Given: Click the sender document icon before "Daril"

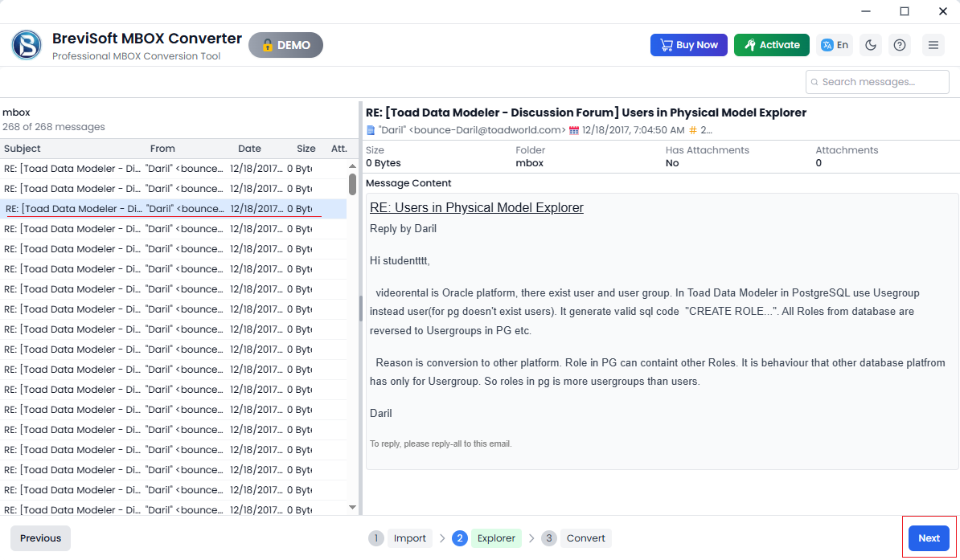Looking at the screenshot, I should coord(371,130).
